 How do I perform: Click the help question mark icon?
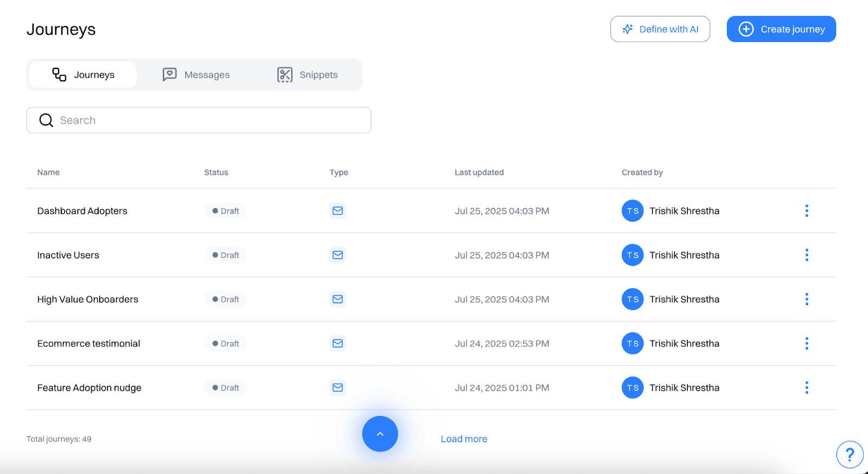(x=850, y=454)
